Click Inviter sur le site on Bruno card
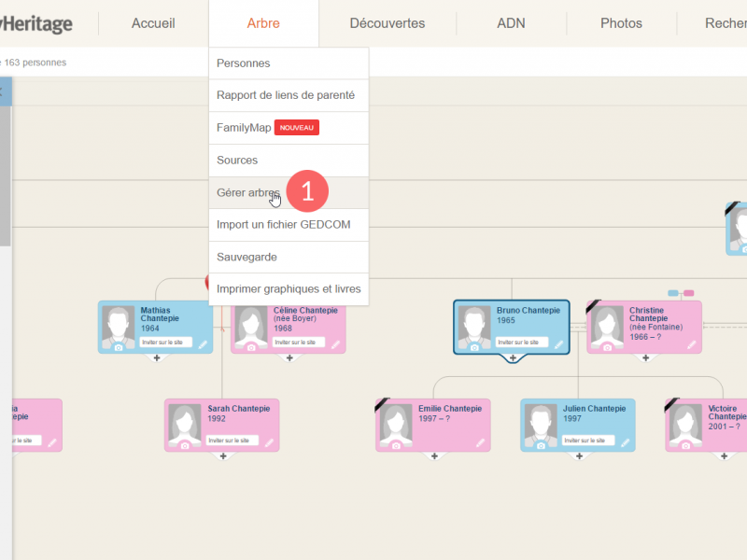Image resolution: width=747 pixels, height=560 pixels. [x=521, y=343]
